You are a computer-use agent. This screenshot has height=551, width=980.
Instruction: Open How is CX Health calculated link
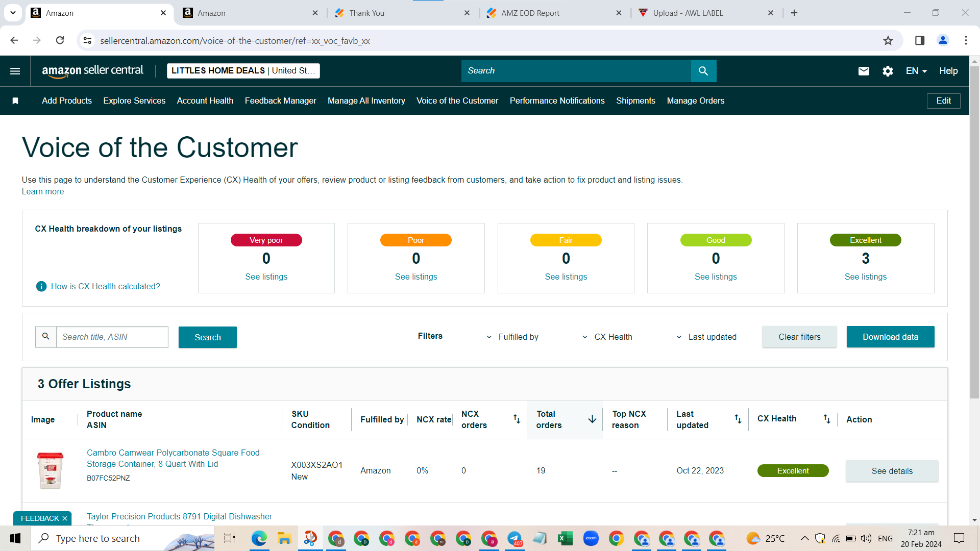105,287
